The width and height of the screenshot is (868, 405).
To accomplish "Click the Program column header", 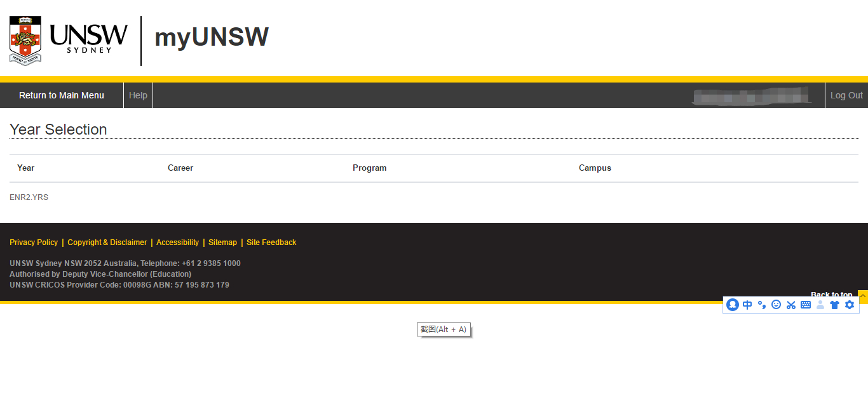I will click(370, 168).
